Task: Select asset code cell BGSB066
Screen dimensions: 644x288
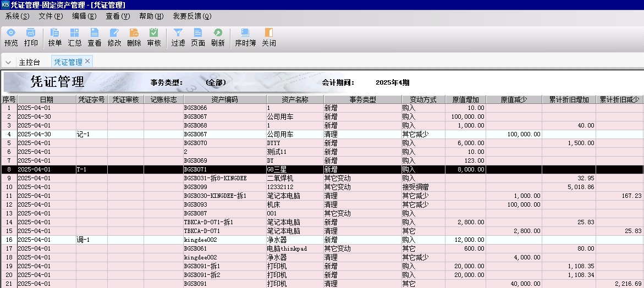Action: click(x=225, y=108)
